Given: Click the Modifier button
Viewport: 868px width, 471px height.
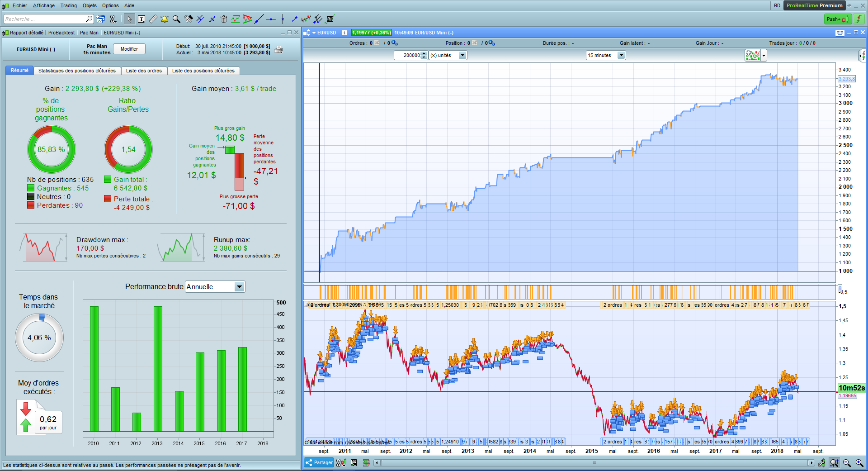Looking at the screenshot, I should 129,49.
